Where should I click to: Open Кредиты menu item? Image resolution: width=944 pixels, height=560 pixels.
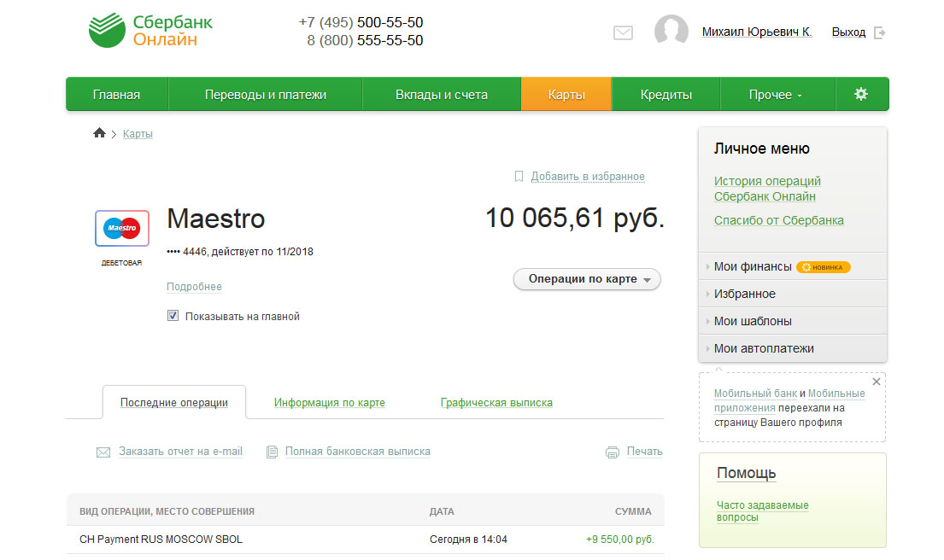coord(666,95)
